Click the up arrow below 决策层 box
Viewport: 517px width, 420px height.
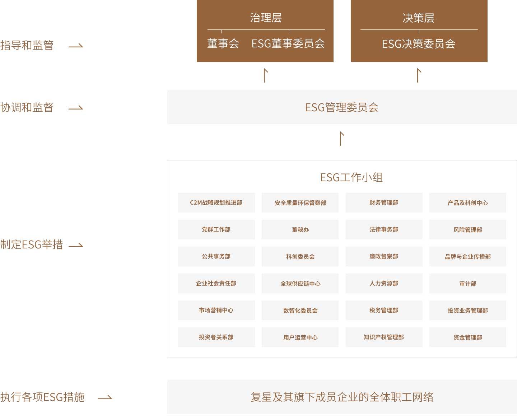pyautogui.click(x=418, y=75)
